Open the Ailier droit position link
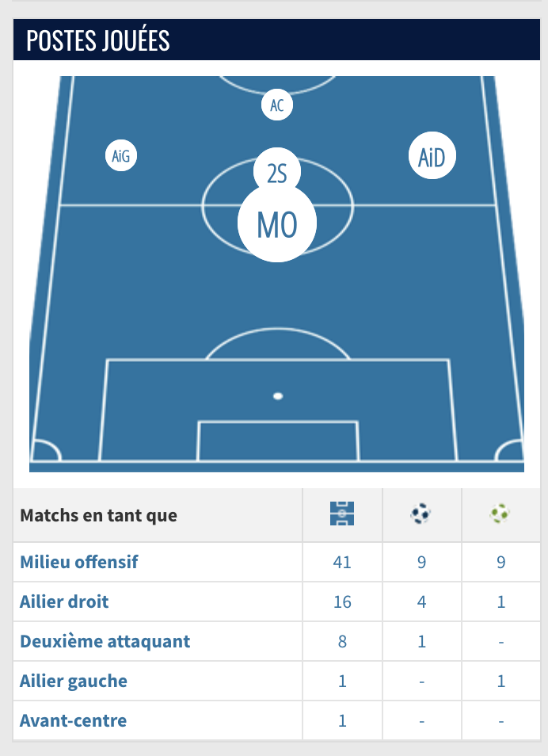The image size is (548, 756). 64,601
